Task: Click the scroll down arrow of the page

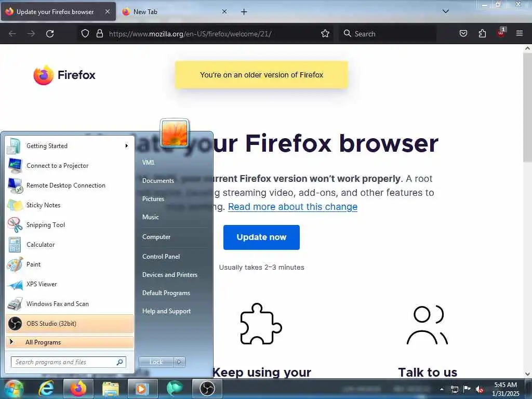Action: [527, 374]
